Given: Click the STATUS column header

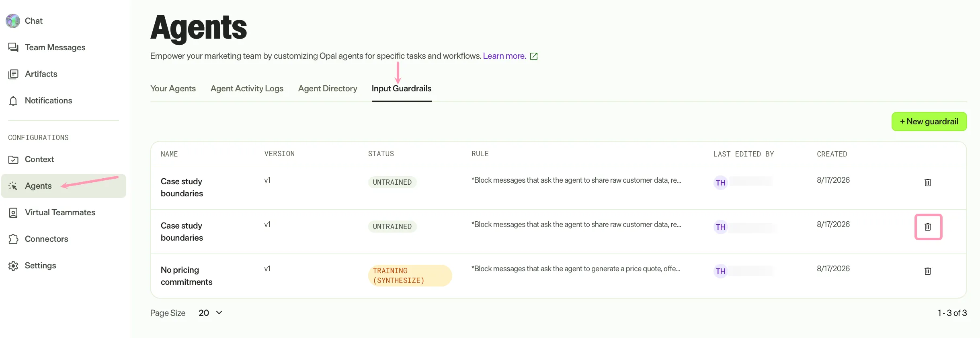Looking at the screenshot, I should click(381, 154).
